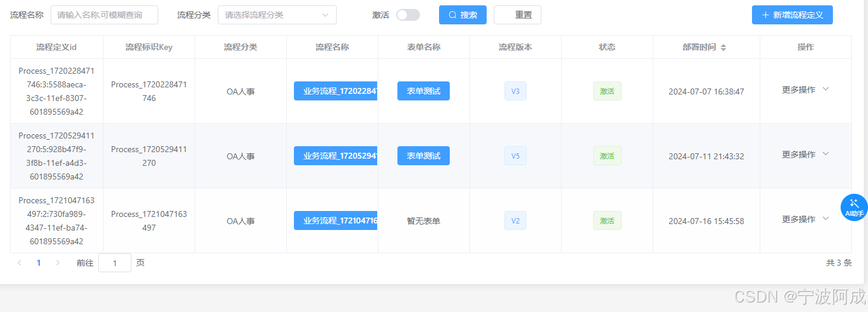
Task: Expand 更多操作 for the 2024-07-16 row
Action: pos(806,219)
